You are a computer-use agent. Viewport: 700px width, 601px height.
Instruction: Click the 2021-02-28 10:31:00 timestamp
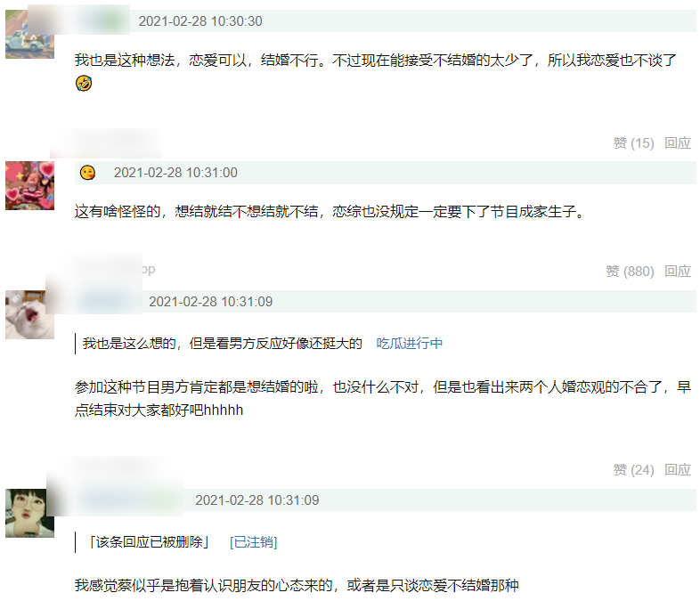[x=175, y=172]
